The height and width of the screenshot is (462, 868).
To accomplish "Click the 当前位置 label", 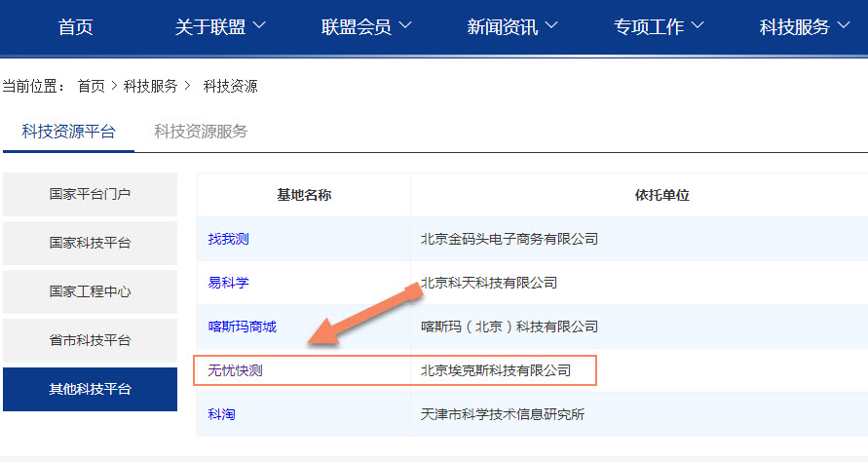I will pyautogui.click(x=32, y=86).
